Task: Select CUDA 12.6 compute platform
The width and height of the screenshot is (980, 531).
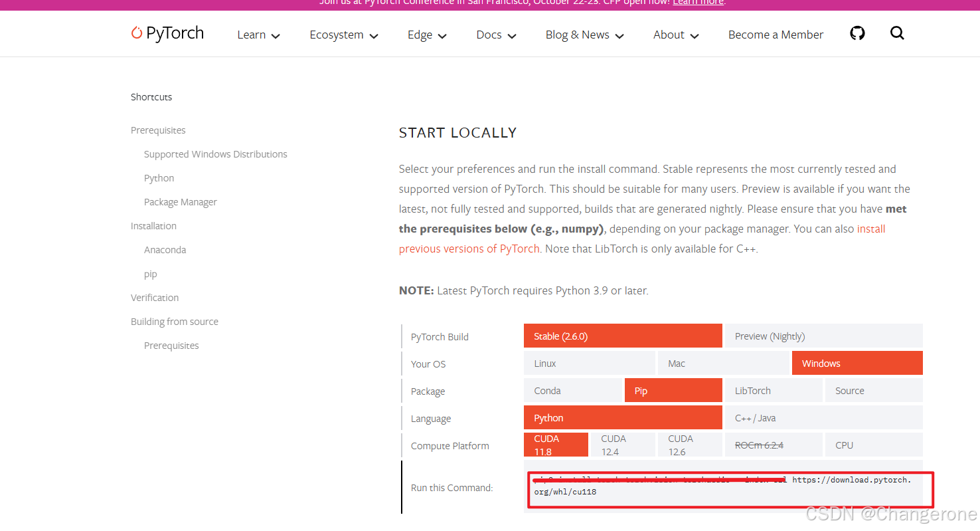Action: tap(690, 445)
